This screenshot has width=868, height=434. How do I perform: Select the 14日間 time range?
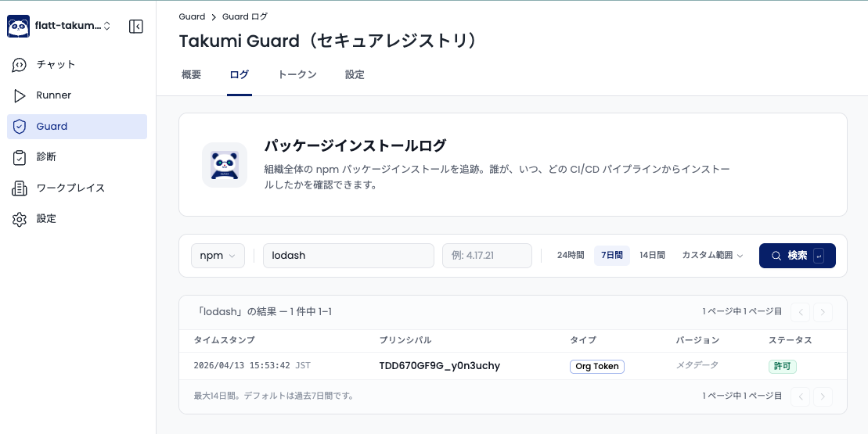point(652,256)
